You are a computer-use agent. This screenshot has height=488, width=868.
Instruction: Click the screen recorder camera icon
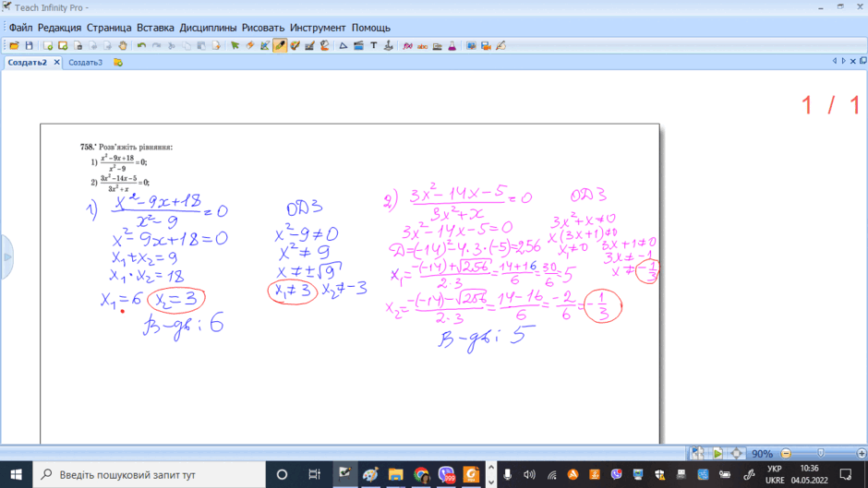coord(486,46)
